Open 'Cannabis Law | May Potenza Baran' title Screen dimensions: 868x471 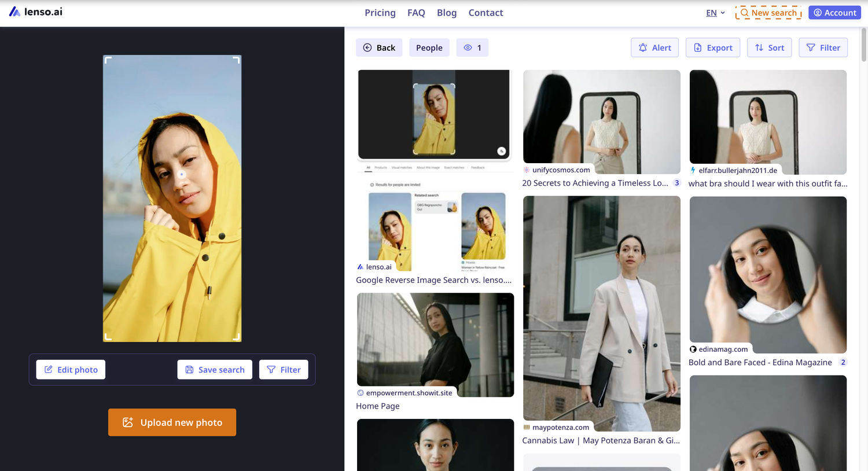pos(601,440)
